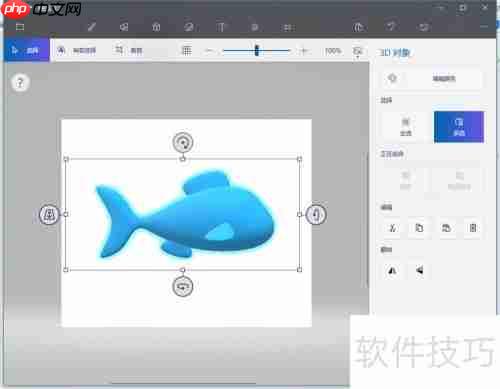Screen dimensions: 500x389
Task: Toggle the 3D view grid icon
Action: (x=187, y=51)
